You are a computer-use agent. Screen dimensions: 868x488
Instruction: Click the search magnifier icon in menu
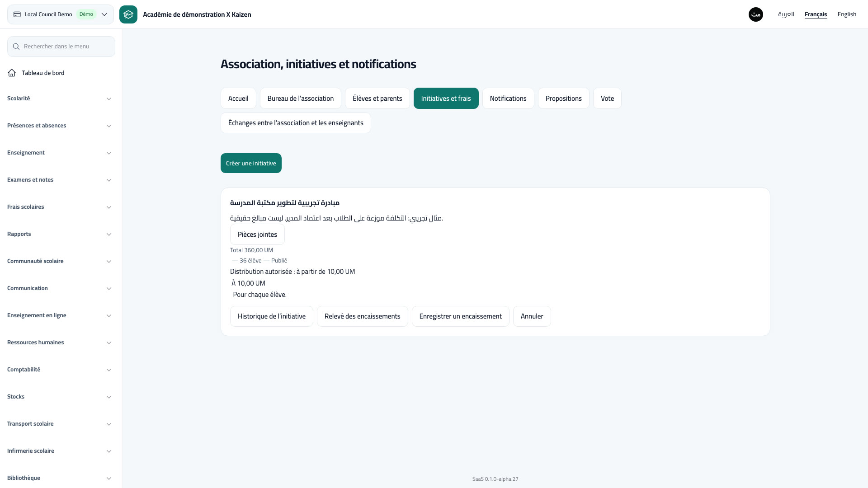click(x=16, y=47)
